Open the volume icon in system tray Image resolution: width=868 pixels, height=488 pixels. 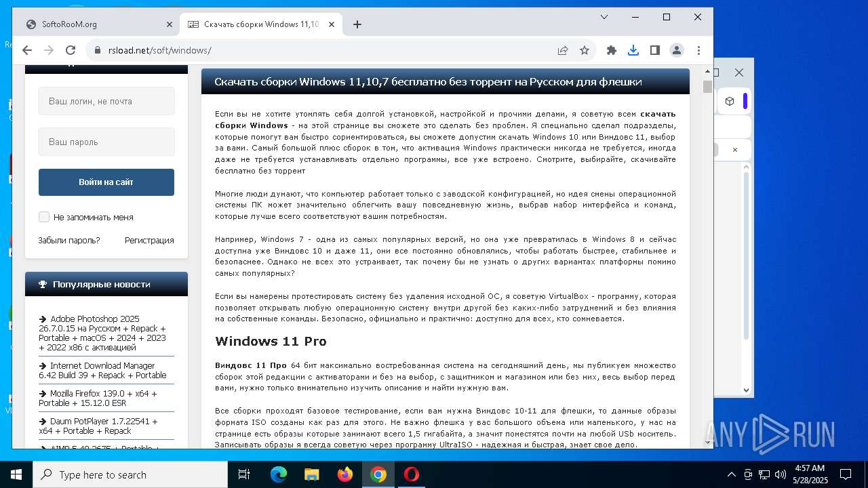pyautogui.click(x=780, y=474)
